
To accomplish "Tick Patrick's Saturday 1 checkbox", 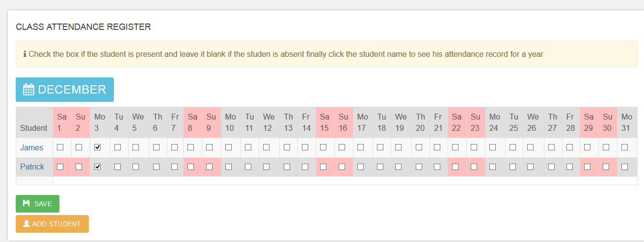I will (60, 167).
